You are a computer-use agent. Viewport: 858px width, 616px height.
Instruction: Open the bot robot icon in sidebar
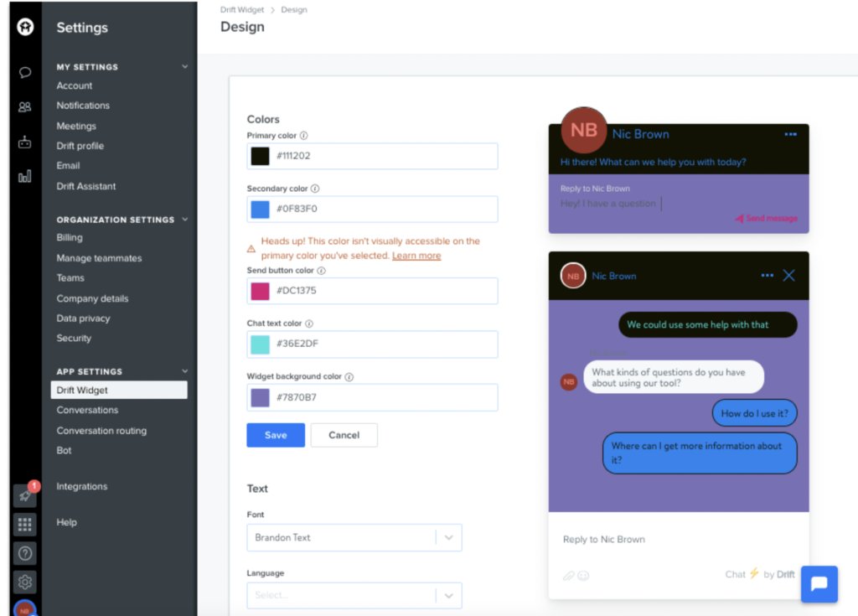[x=24, y=142]
